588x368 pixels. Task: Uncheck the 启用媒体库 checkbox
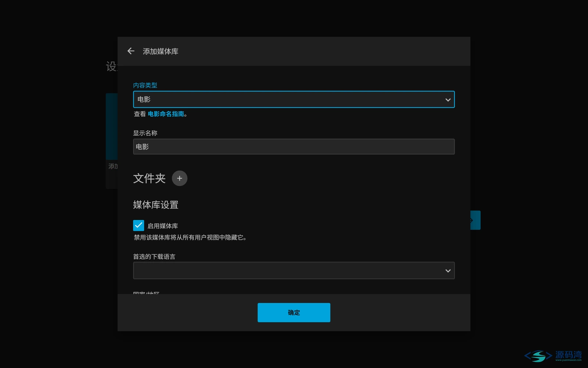(x=139, y=226)
